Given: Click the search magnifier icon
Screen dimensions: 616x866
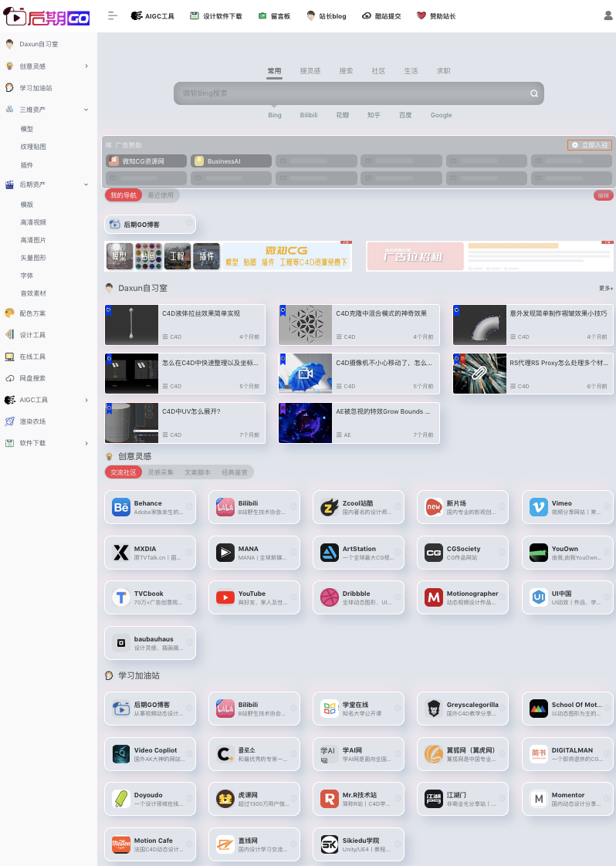Looking at the screenshot, I should (x=534, y=93).
